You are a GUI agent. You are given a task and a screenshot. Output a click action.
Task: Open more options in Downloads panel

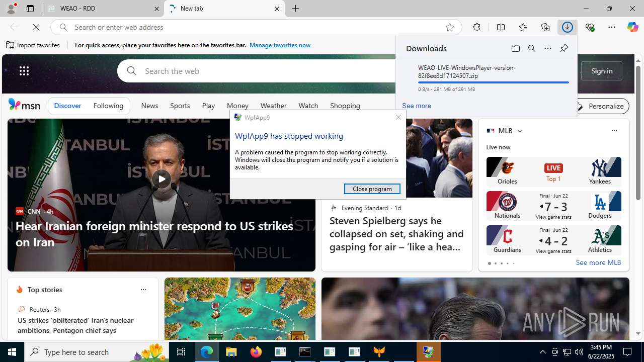coord(547,48)
